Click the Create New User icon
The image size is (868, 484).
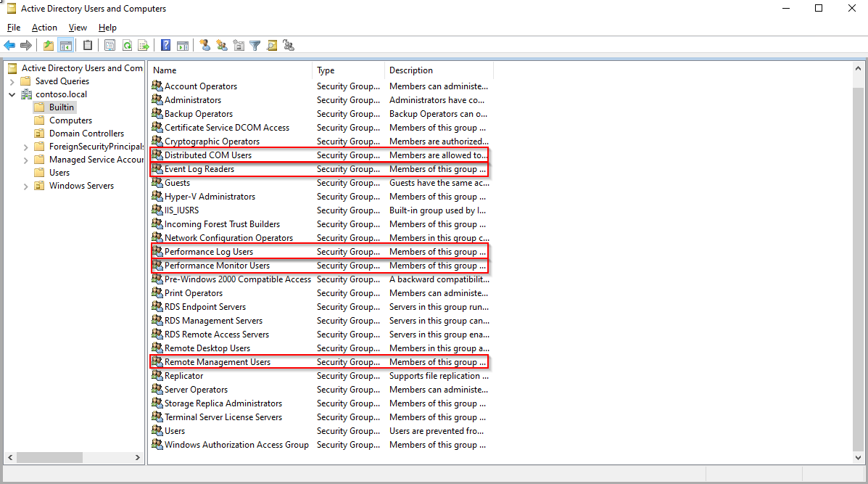coord(205,46)
